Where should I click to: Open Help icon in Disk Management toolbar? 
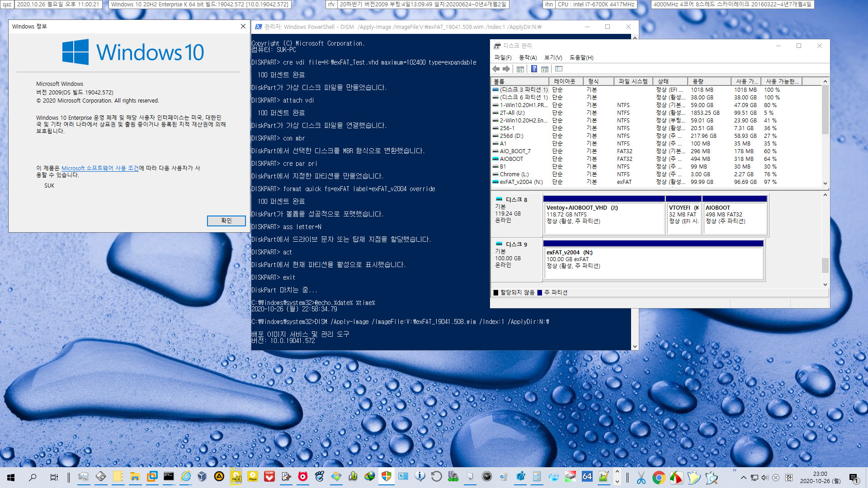(534, 69)
